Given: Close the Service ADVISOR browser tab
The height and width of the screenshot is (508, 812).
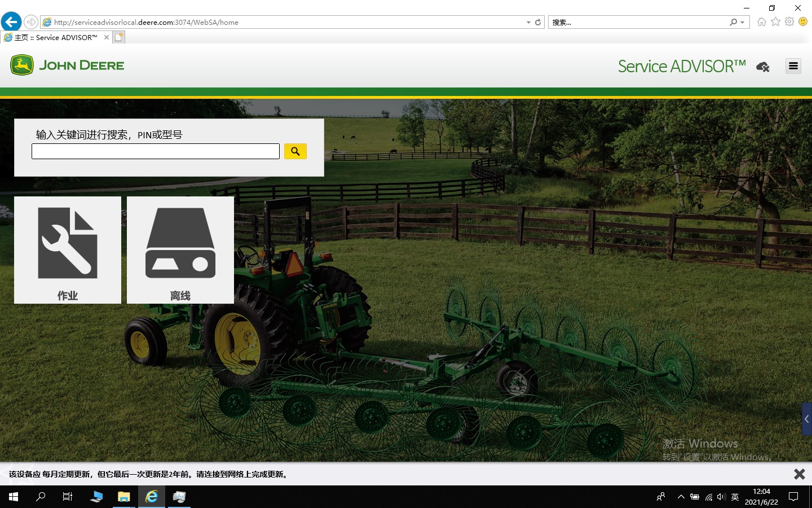Looking at the screenshot, I should click(x=107, y=37).
